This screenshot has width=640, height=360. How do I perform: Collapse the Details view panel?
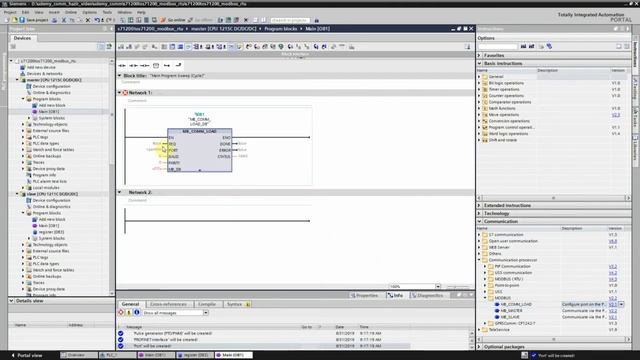coord(11,301)
